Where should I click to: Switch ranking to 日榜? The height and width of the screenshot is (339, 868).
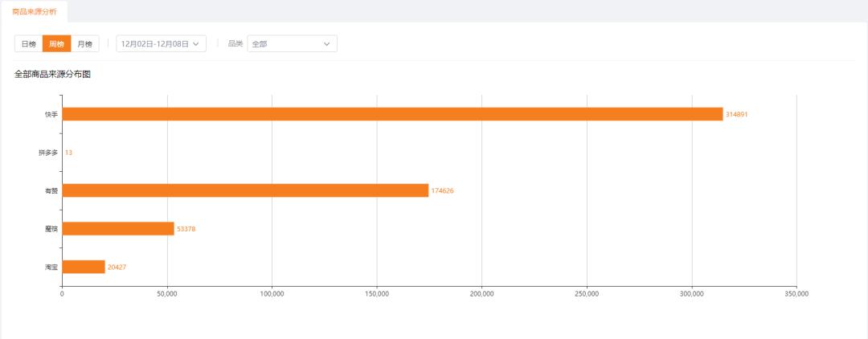pyautogui.click(x=28, y=44)
